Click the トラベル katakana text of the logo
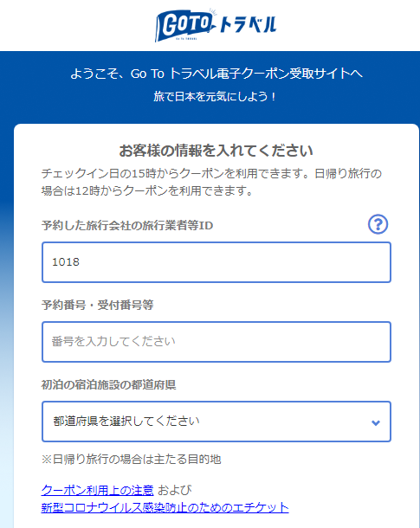Screen dimensions: 420x528 249,25
